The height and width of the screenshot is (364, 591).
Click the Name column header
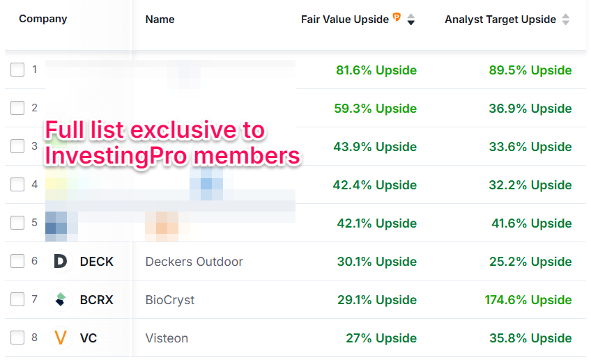(160, 19)
